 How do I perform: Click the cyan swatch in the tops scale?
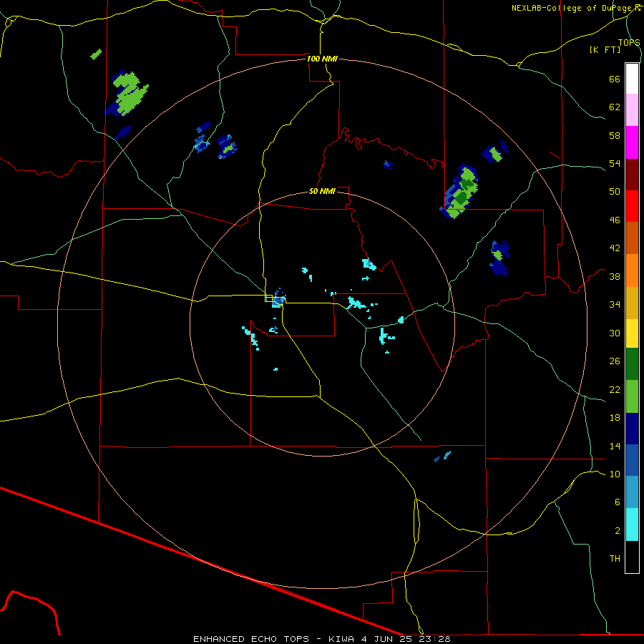coord(632,525)
